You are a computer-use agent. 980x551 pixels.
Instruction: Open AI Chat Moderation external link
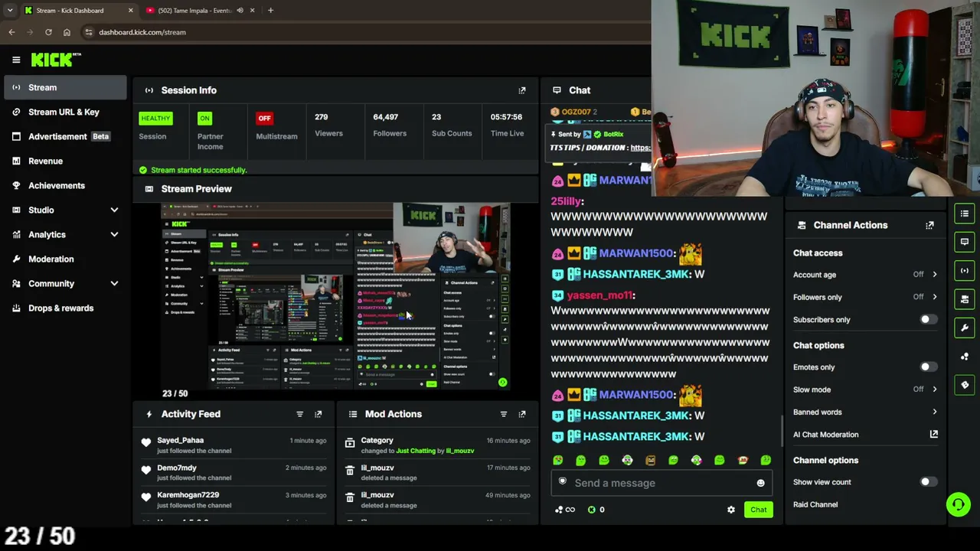[x=934, y=434]
